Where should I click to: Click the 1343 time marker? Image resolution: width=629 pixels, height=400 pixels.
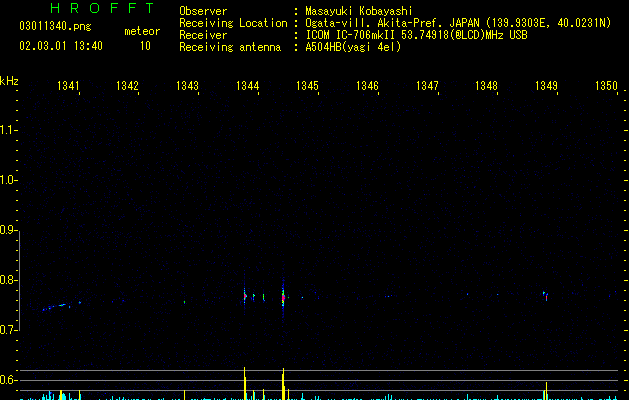click(187, 85)
